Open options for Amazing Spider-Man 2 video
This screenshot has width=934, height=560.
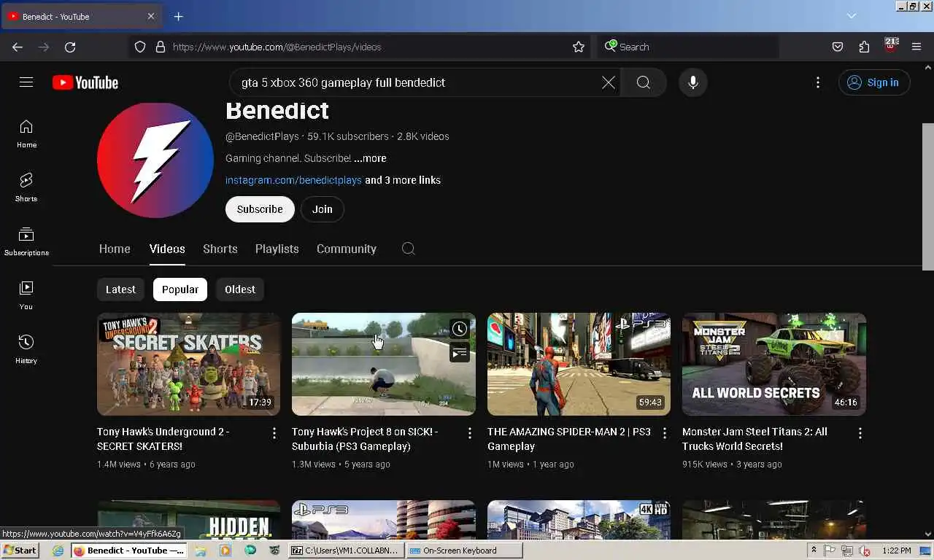click(665, 433)
